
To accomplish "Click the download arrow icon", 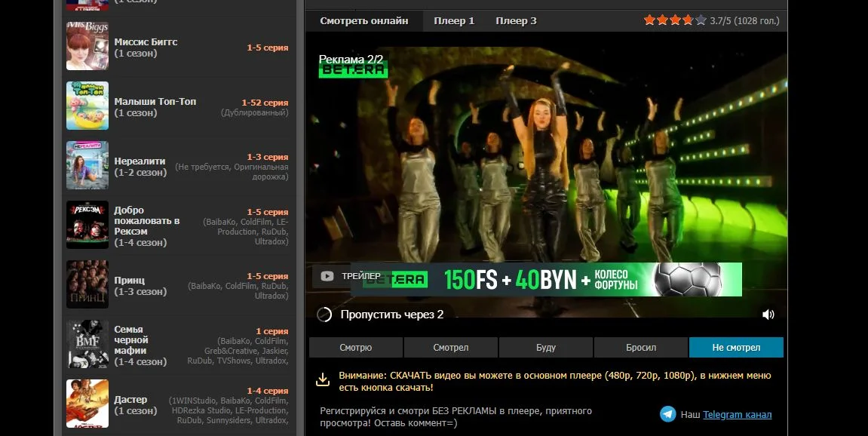I will (x=323, y=379).
